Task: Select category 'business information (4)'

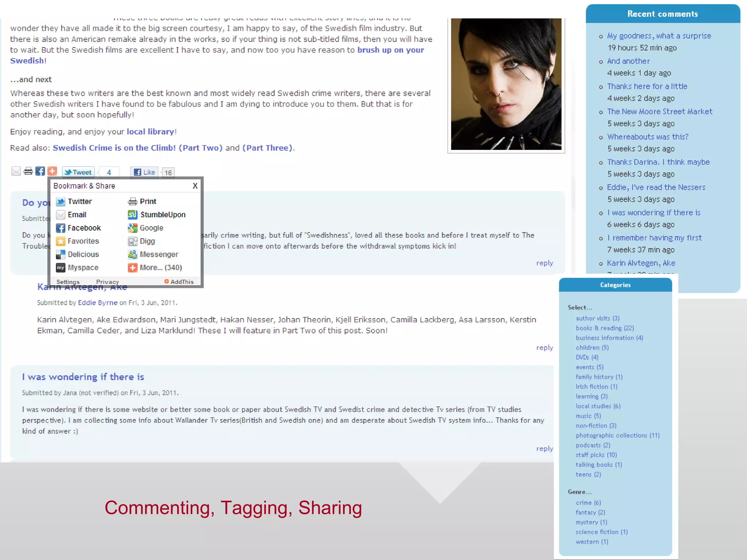Action: click(609, 338)
